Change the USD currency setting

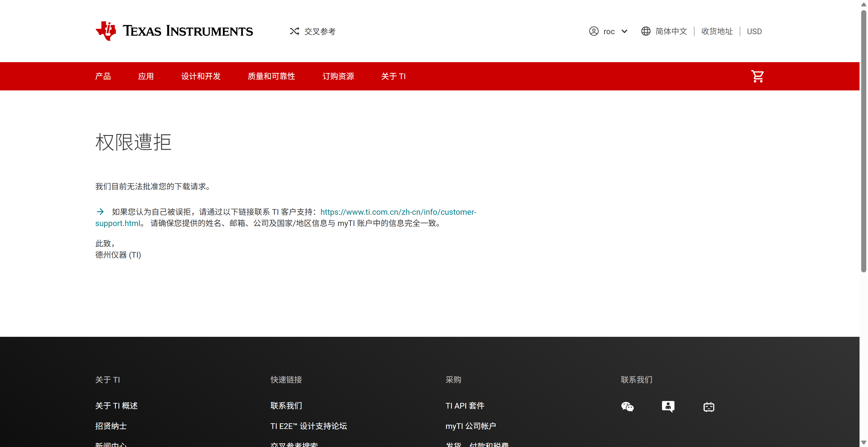coord(754,31)
